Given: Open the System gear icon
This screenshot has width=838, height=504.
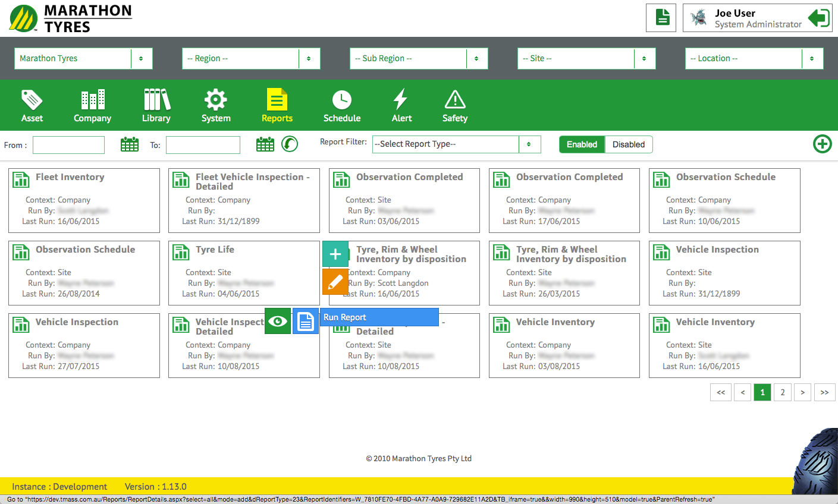Looking at the screenshot, I should [x=215, y=100].
